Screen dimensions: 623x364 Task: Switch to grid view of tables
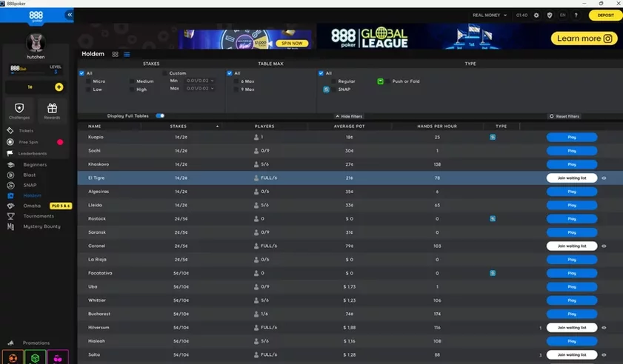[x=116, y=55]
